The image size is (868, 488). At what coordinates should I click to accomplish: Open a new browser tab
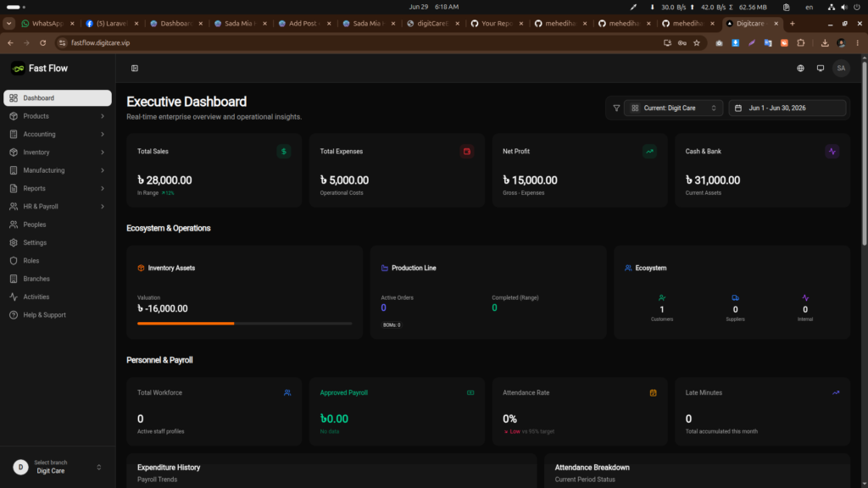[x=793, y=23]
